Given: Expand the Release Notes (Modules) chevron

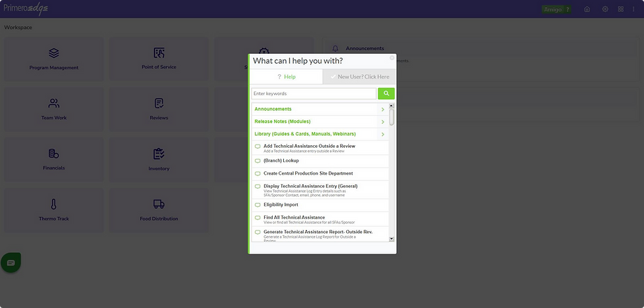Looking at the screenshot, I should click(x=382, y=122).
